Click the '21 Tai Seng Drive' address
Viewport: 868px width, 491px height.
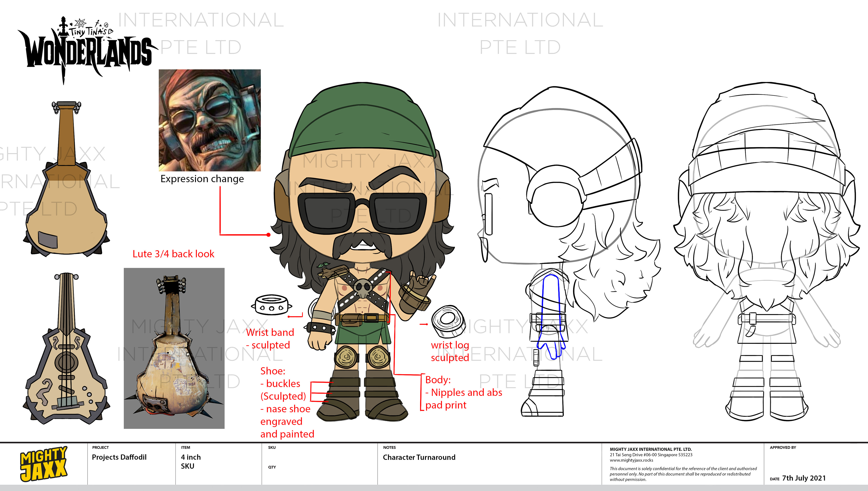(651, 455)
